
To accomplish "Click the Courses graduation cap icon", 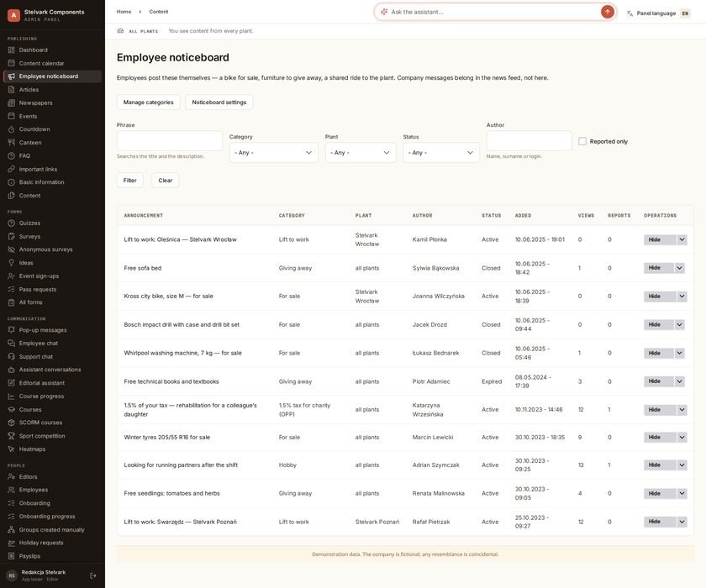I will click(x=11, y=409).
